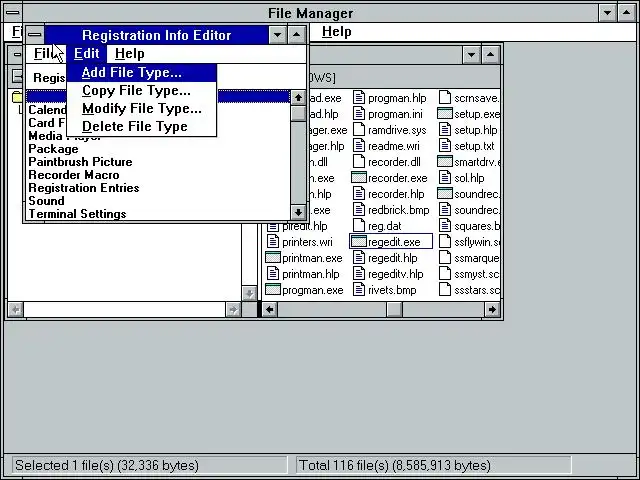Viewport: 640px width, 480px height.
Task: Click regedit.exe program icon
Action: (359, 242)
